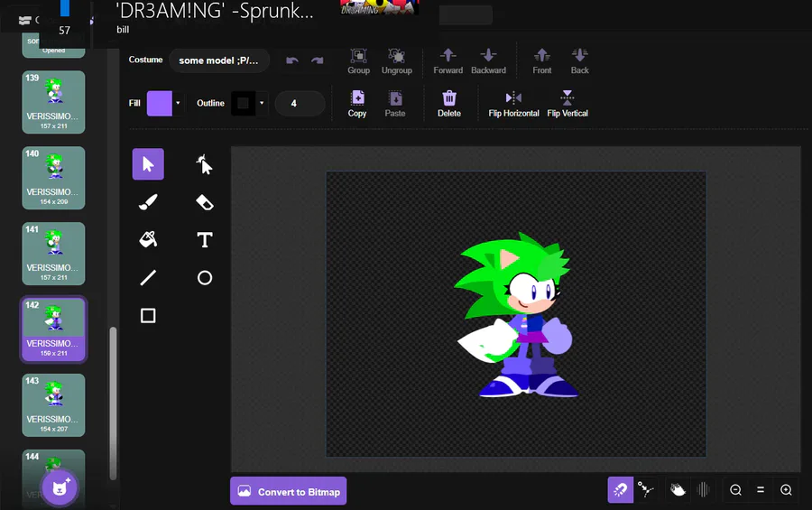The image size is (812, 510).
Task: Click Convert to Bitmap button
Action: pyautogui.click(x=289, y=491)
